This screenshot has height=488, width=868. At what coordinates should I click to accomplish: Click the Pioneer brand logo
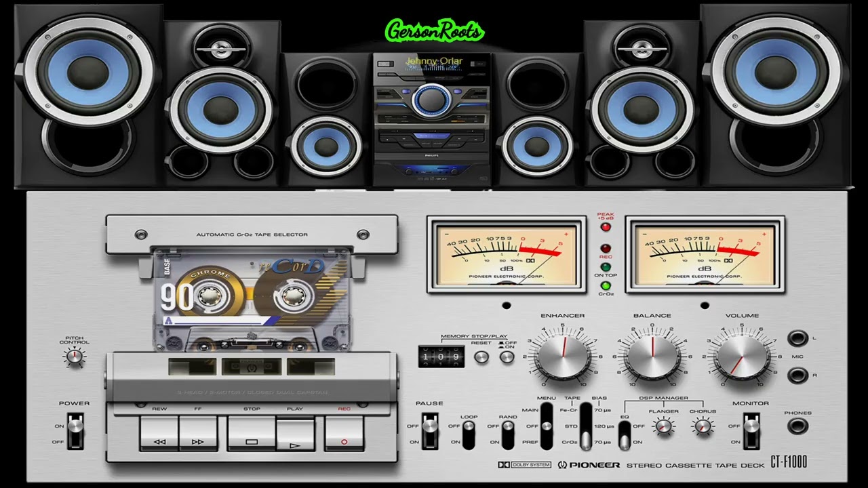click(589, 465)
